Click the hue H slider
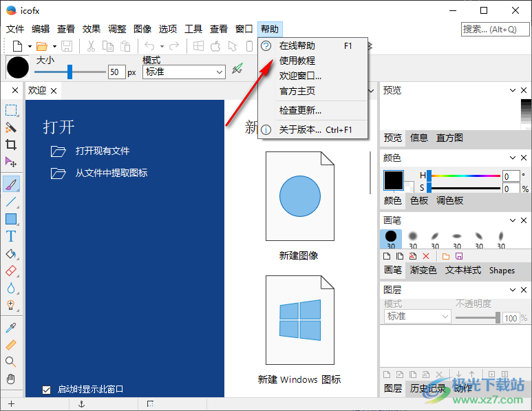Image resolution: width=532 pixels, height=411 pixels. point(464,176)
